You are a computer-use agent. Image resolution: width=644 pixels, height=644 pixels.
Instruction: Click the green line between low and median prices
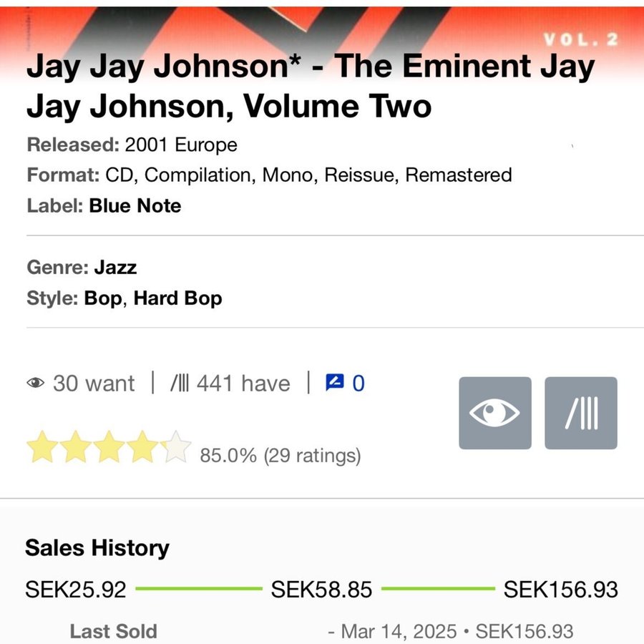198,589
